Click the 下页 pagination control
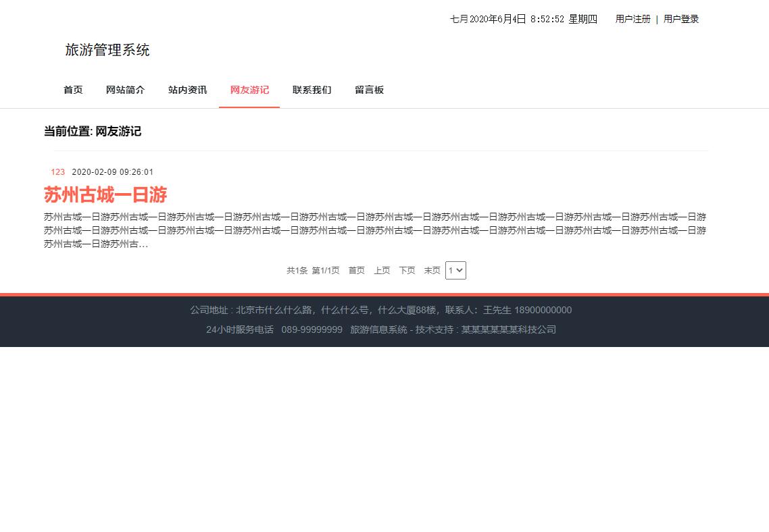The height and width of the screenshot is (532, 769). tap(407, 270)
